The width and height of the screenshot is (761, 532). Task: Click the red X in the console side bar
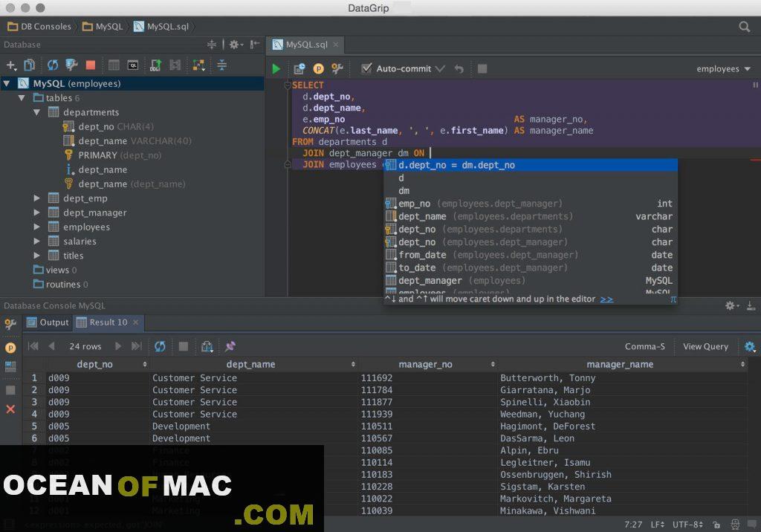[x=10, y=409]
